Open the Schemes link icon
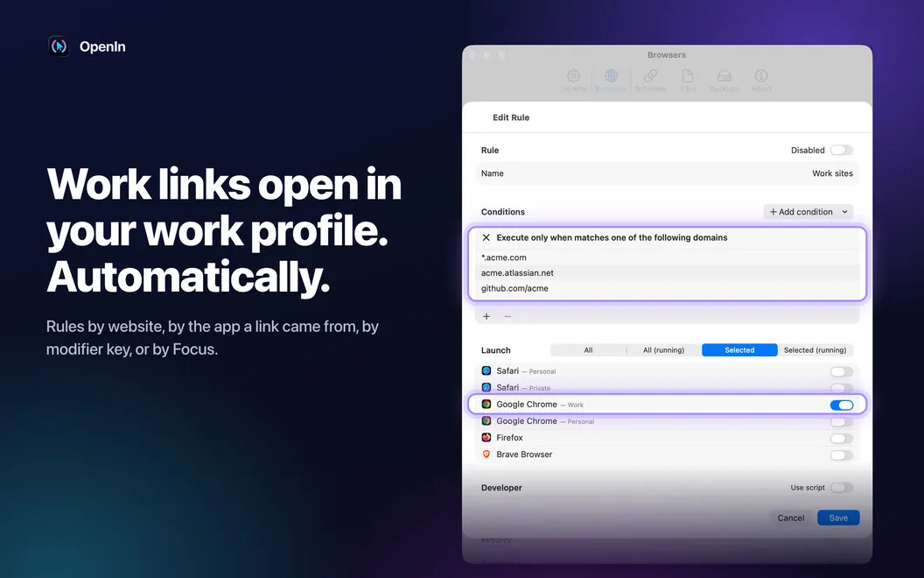924x578 pixels. click(650, 76)
